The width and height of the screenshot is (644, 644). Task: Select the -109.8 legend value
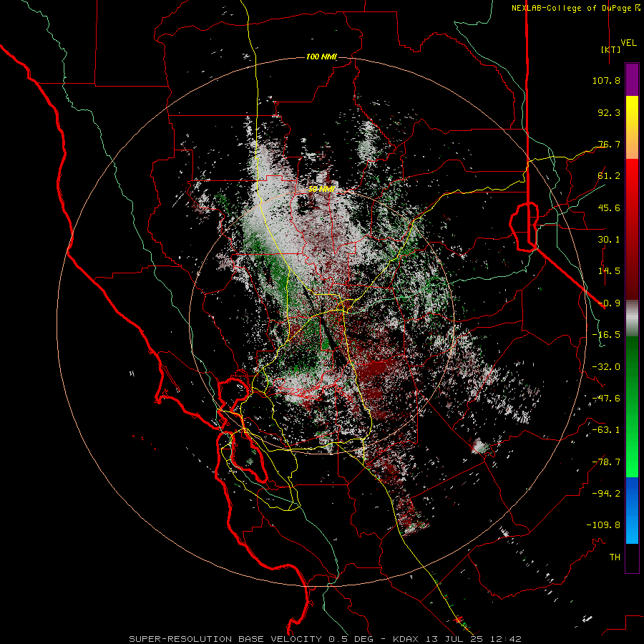pyautogui.click(x=603, y=525)
